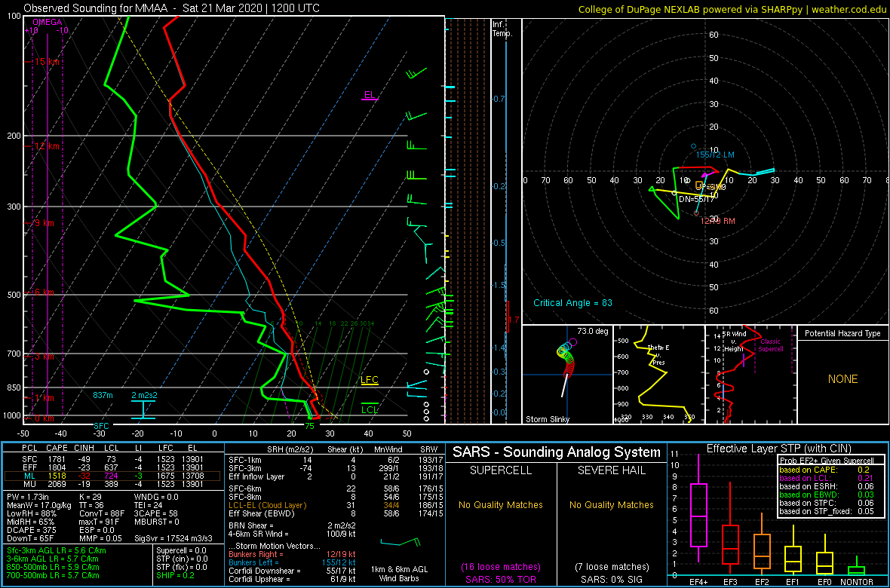Click the 6 km height marker
Image resolution: width=890 pixels, height=588 pixels.
[x=44, y=292]
